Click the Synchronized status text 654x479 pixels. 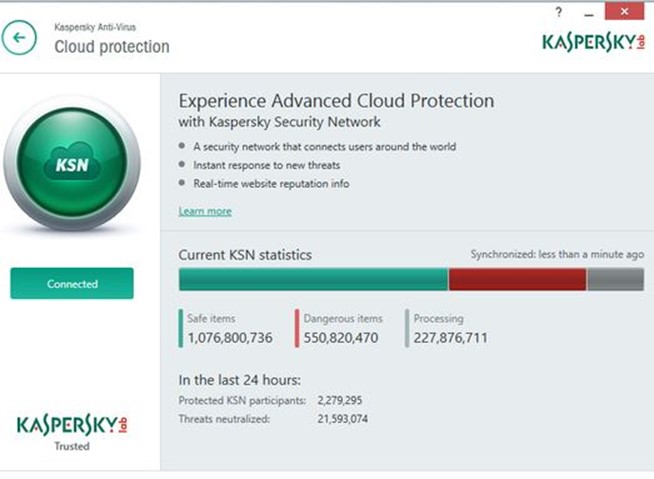click(x=557, y=254)
